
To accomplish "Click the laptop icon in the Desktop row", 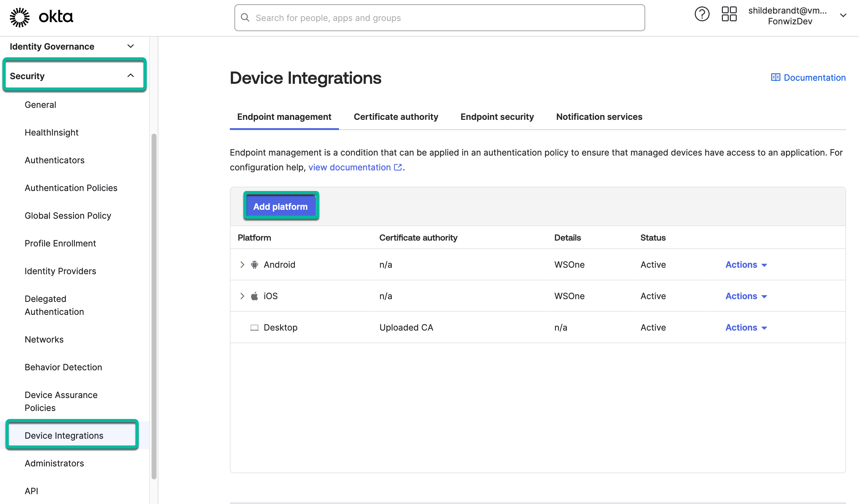I will (254, 327).
